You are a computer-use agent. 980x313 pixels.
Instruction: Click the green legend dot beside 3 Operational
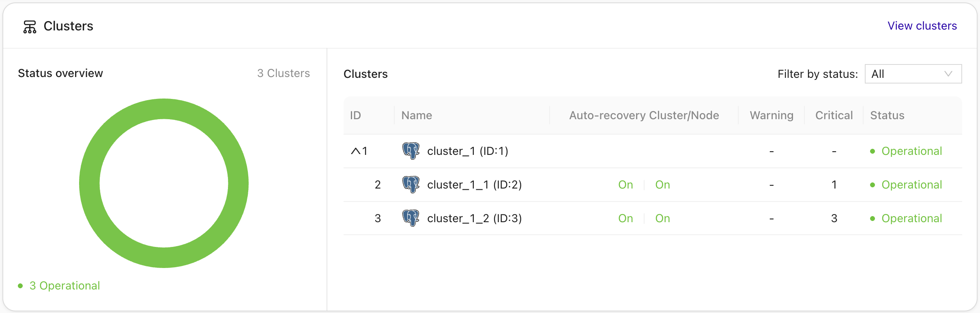20,285
